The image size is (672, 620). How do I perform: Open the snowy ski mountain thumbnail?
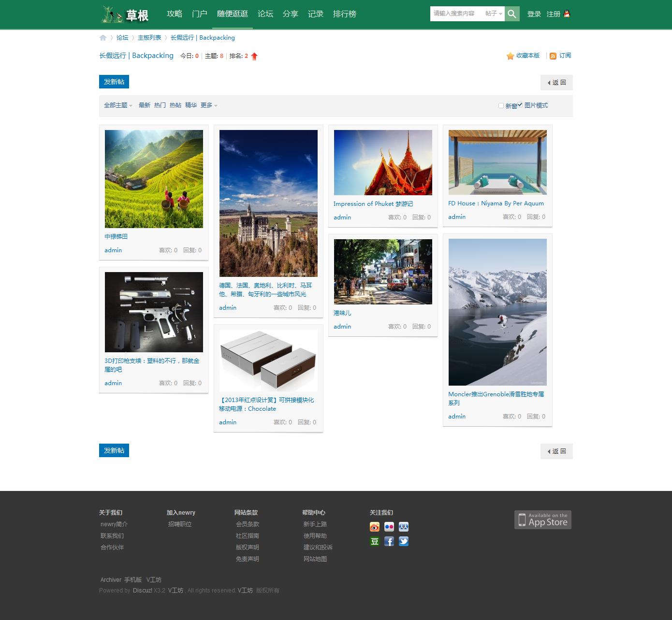(x=497, y=312)
